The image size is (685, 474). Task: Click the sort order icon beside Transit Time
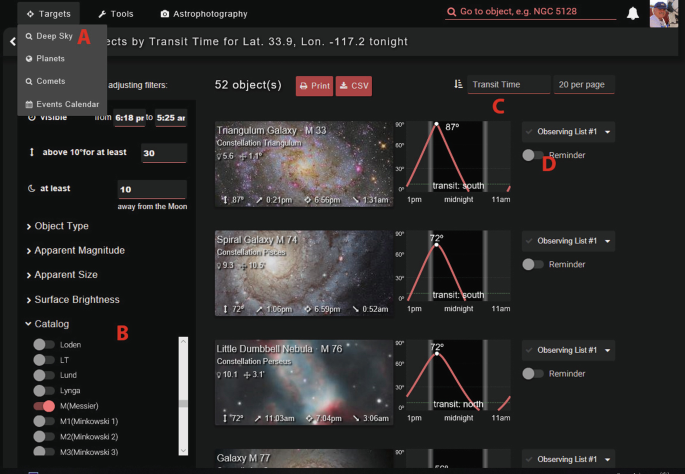(457, 86)
